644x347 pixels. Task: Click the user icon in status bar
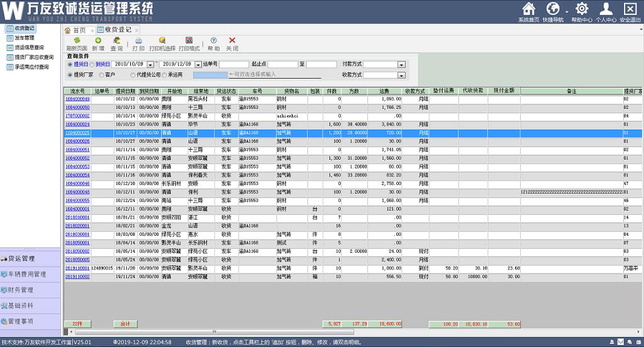coord(612,342)
